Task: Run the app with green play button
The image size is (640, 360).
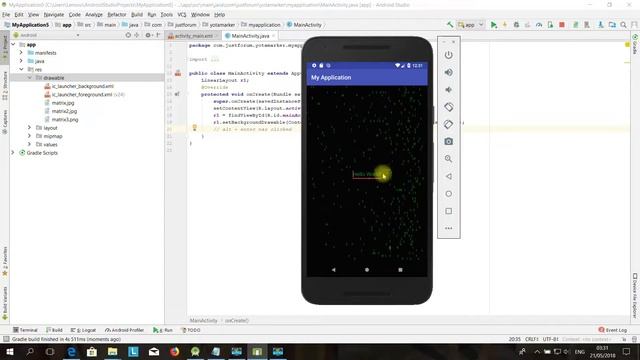Action: (493, 25)
